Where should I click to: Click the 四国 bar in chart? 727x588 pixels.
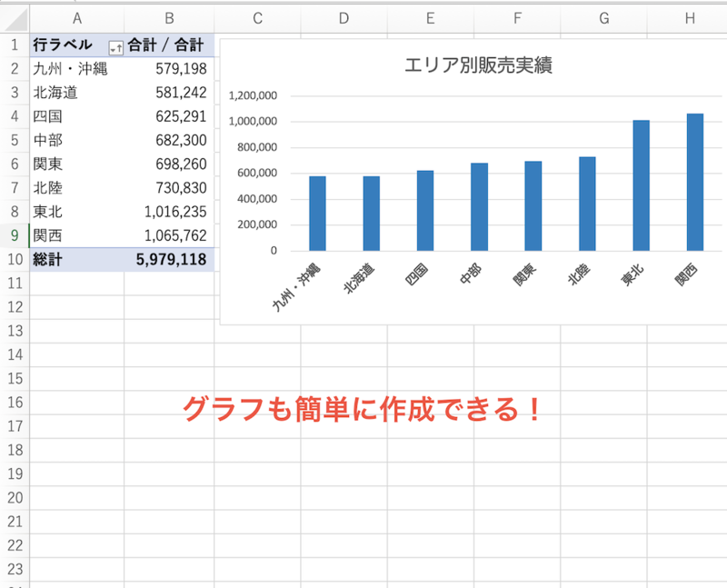point(425,211)
